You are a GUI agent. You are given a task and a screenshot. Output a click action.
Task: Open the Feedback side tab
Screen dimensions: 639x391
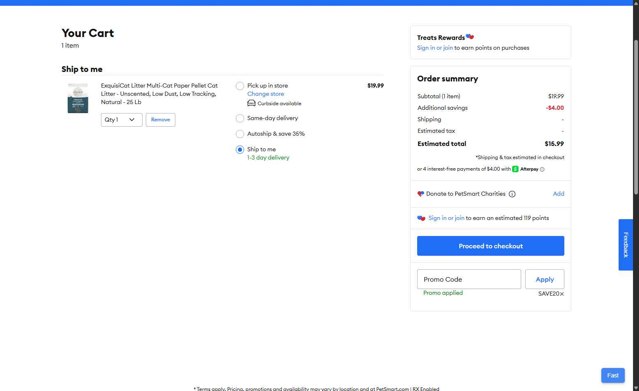coord(626,245)
